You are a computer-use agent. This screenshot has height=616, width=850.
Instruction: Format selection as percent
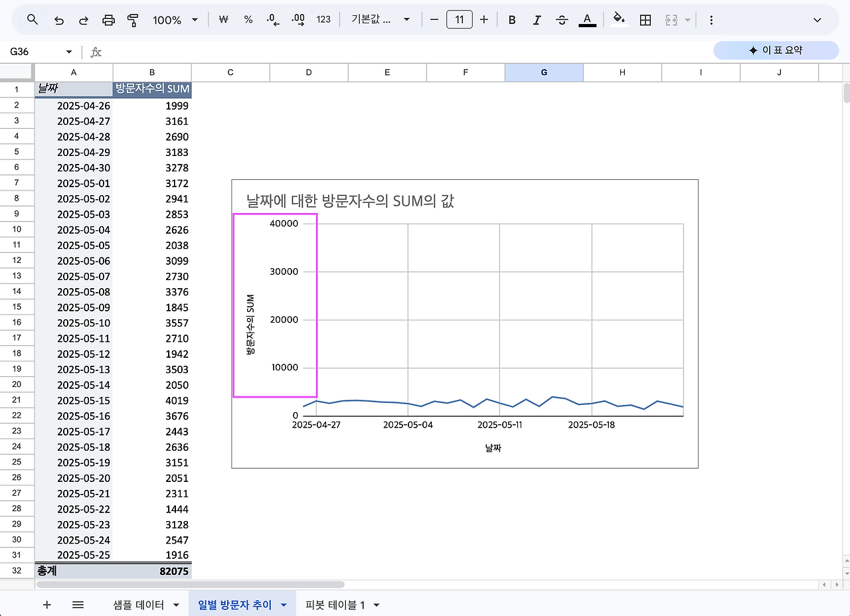pyautogui.click(x=248, y=20)
